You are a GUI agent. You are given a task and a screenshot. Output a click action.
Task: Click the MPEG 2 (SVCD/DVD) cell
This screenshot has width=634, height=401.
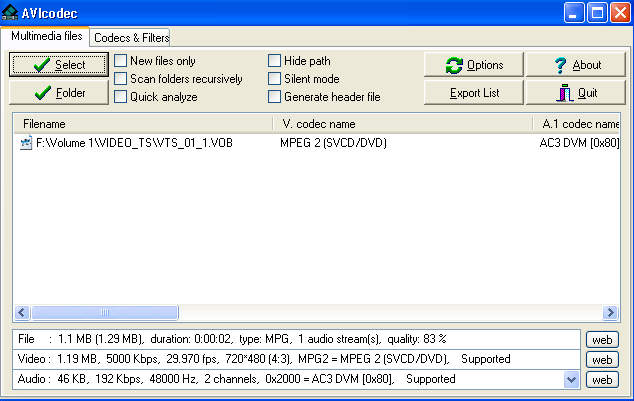333,143
